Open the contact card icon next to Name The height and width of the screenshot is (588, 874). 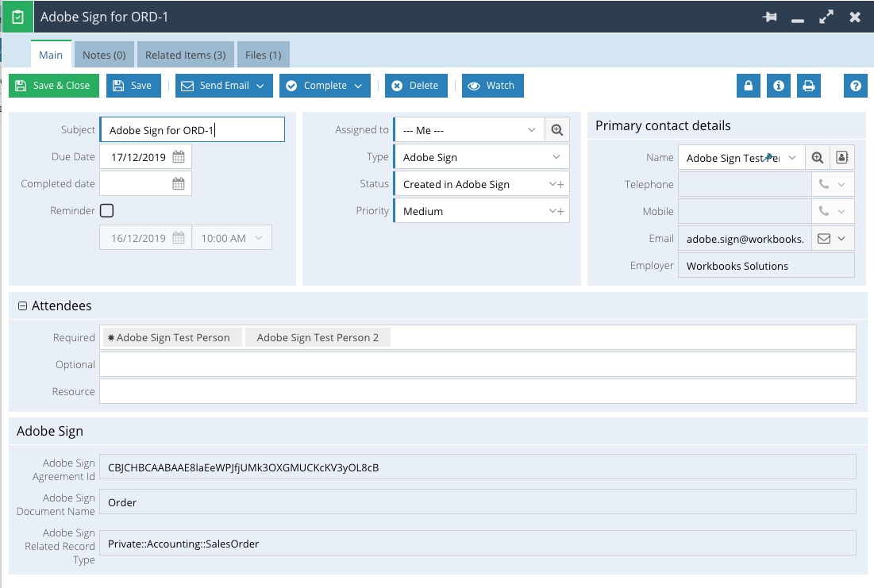pos(842,158)
